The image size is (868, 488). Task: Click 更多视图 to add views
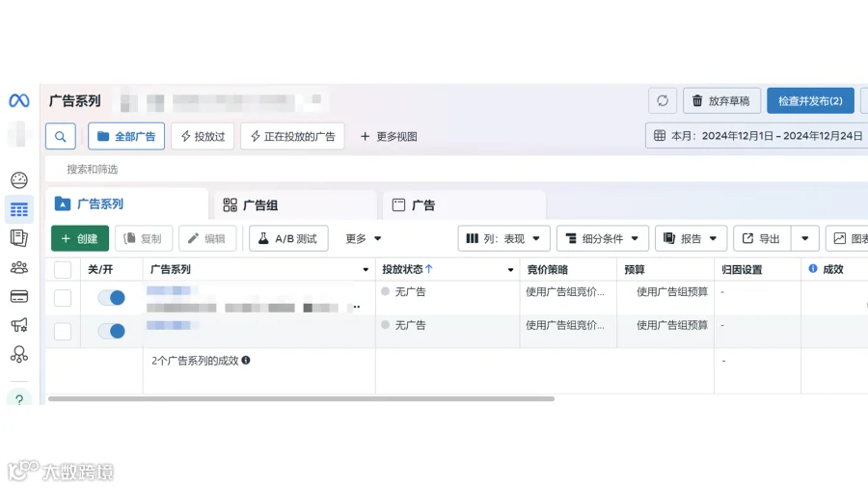pos(389,136)
